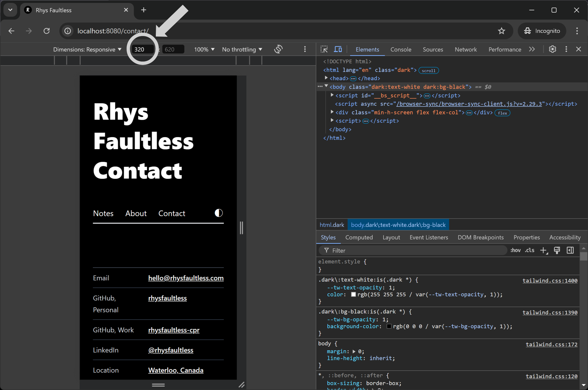Show the computed styles sidebar

pyautogui.click(x=570, y=250)
